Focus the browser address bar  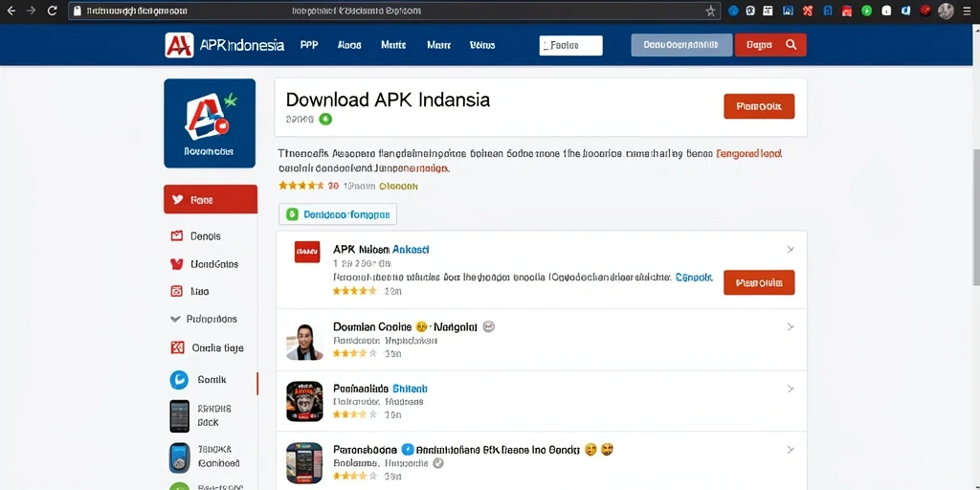(x=393, y=11)
